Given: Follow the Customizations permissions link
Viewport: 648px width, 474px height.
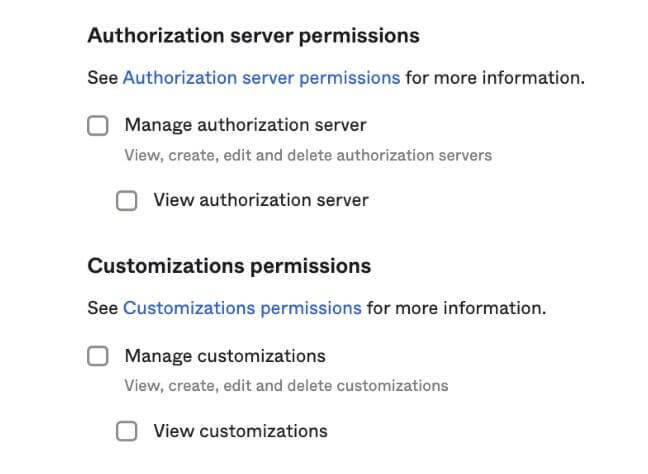Looking at the screenshot, I should point(242,308).
